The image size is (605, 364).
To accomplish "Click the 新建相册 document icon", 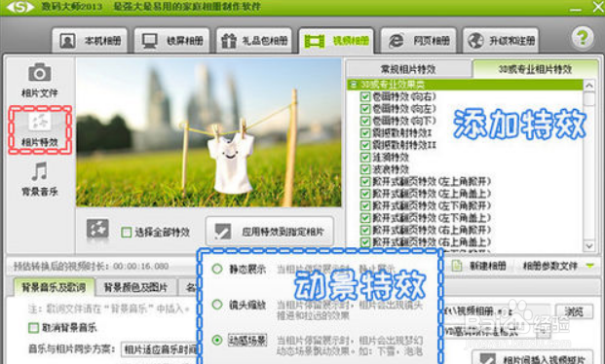I will [457, 266].
